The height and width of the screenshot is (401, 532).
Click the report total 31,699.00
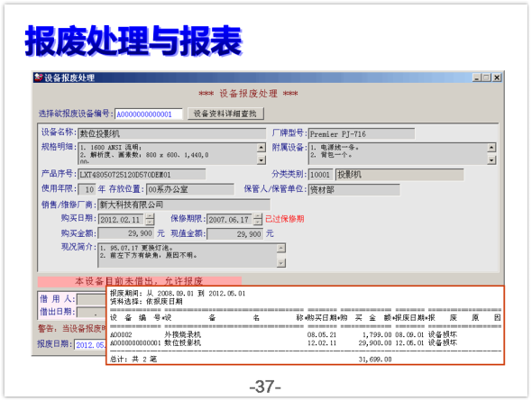click(x=375, y=360)
